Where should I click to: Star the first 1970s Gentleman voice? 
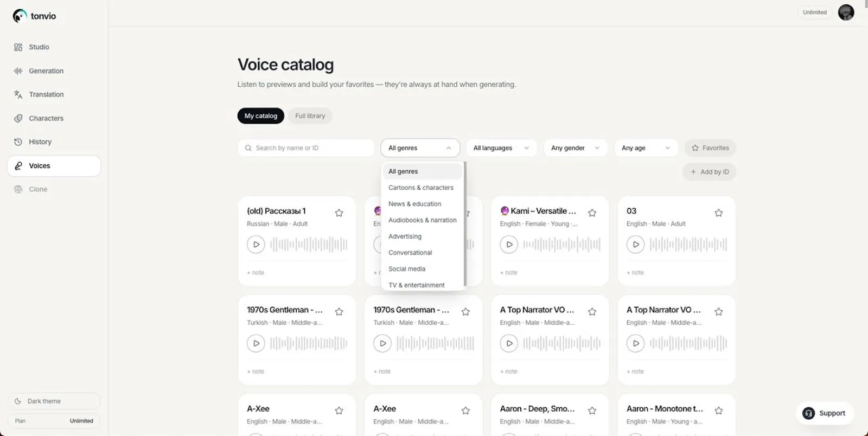point(339,312)
